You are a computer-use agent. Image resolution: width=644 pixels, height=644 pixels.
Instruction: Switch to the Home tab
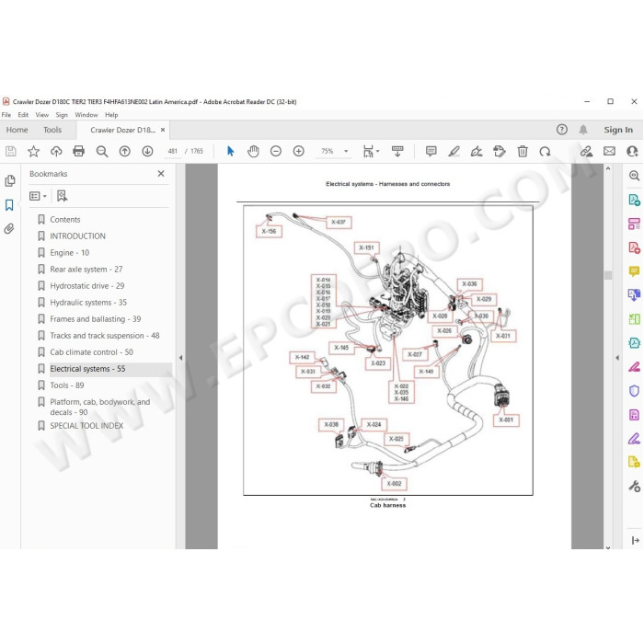17,130
